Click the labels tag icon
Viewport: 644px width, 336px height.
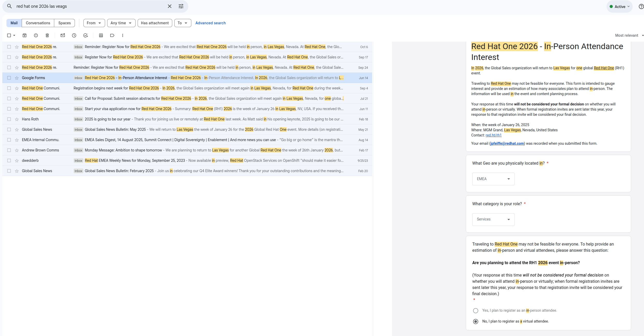[x=112, y=35]
